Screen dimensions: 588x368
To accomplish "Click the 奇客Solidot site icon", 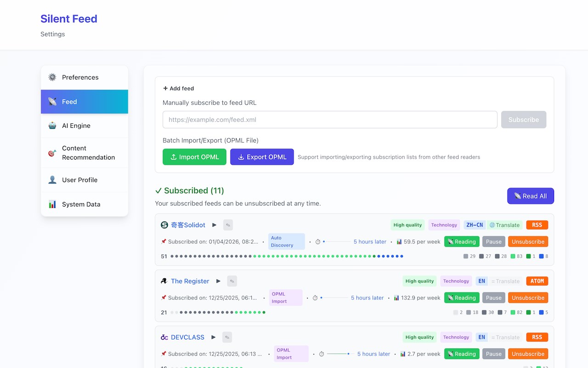I will 164,225.
